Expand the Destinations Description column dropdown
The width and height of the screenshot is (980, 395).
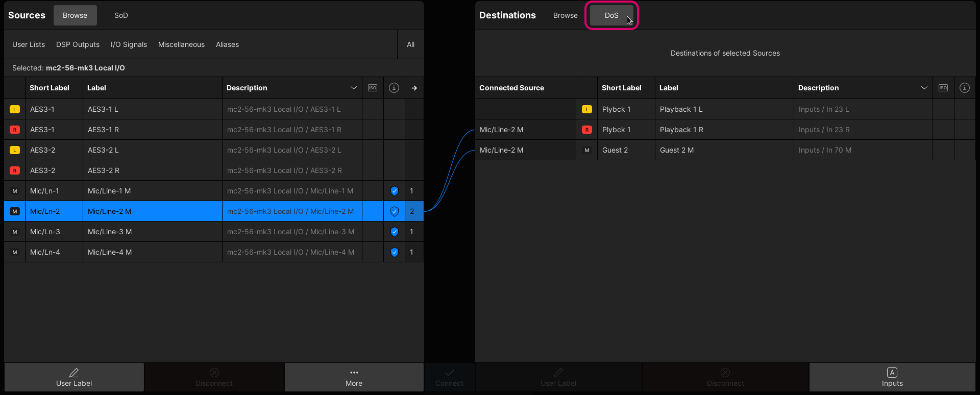pyautogui.click(x=924, y=88)
